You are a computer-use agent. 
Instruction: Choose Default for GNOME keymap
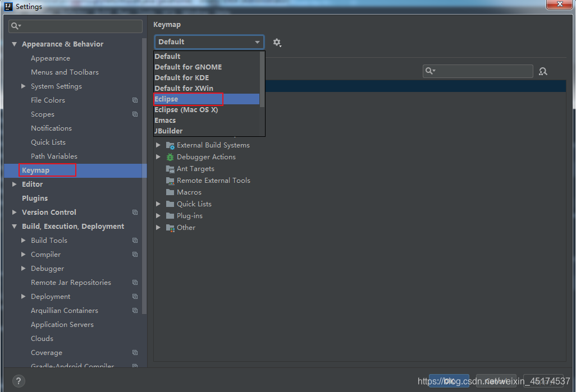tap(207, 67)
